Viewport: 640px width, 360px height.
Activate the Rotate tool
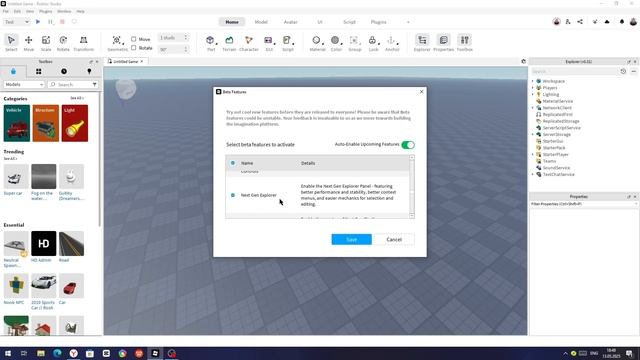(63, 43)
